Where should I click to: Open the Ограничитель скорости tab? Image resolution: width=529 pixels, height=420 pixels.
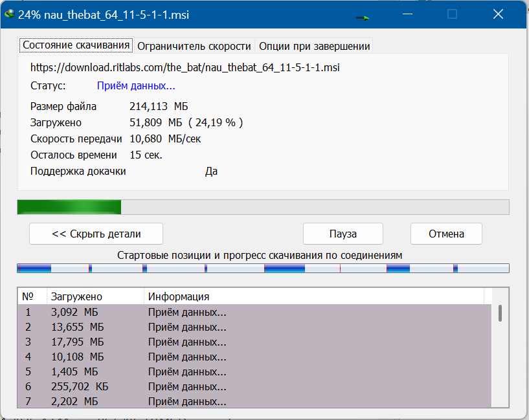(194, 46)
